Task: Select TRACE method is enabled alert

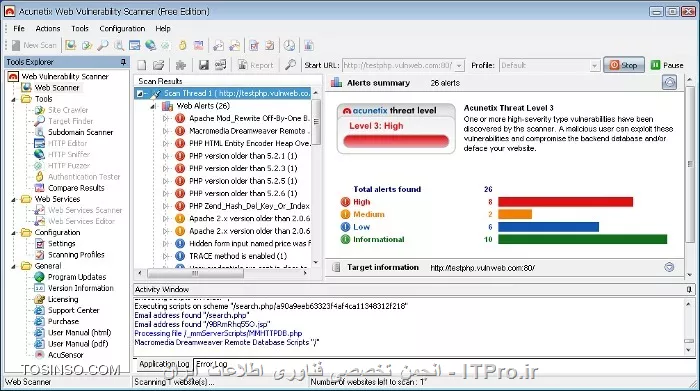Action: tap(238, 256)
